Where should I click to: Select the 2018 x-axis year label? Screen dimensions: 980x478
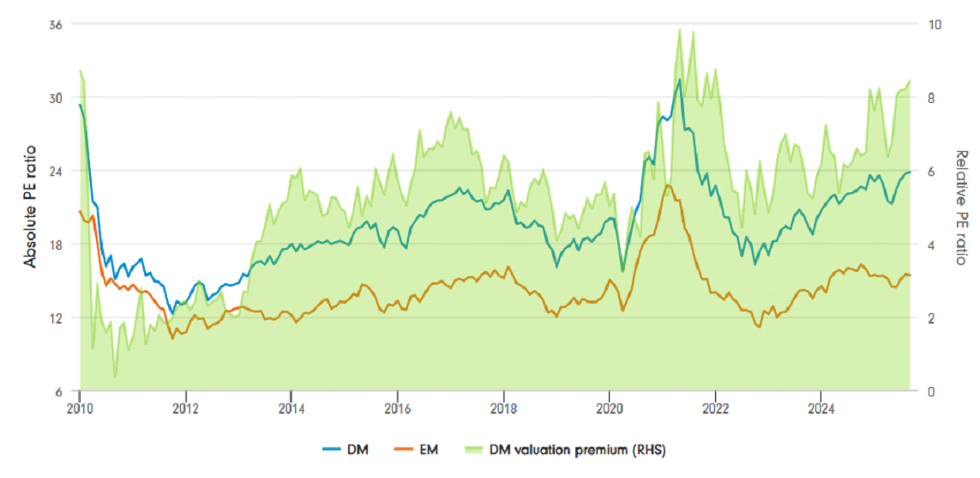(x=503, y=408)
